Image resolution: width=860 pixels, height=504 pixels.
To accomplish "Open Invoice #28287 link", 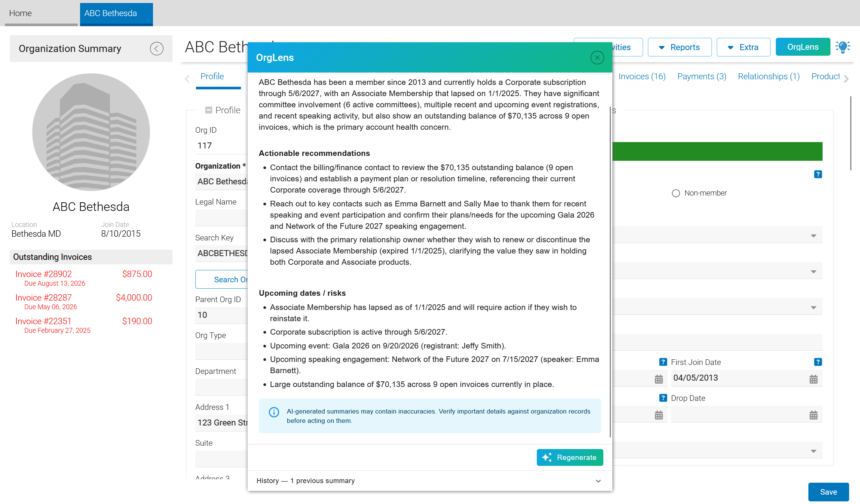I will pyautogui.click(x=43, y=298).
